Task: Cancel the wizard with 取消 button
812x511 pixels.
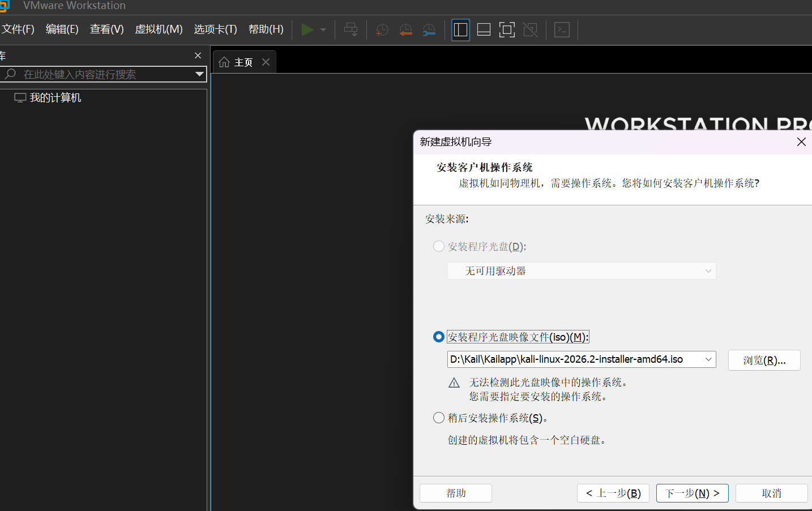Action: (x=772, y=493)
